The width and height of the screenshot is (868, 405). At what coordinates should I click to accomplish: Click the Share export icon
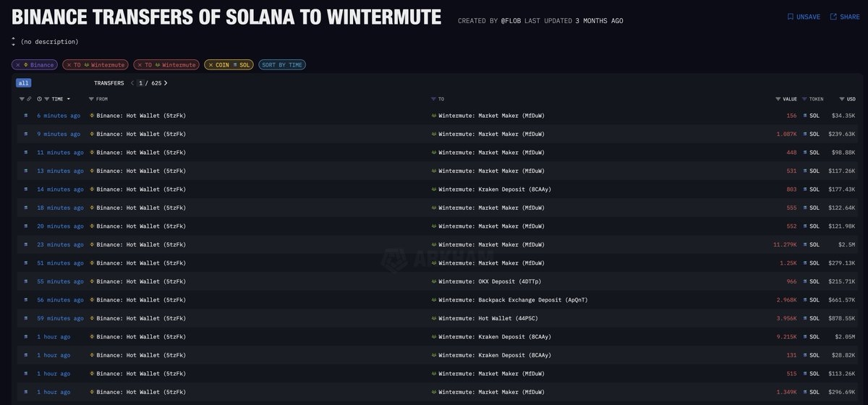point(833,17)
